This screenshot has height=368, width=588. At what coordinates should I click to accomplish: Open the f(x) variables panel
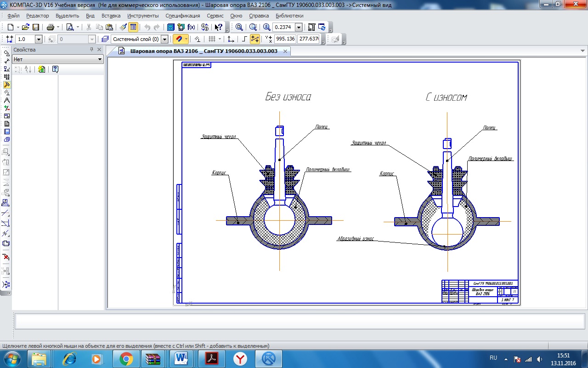tap(191, 27)
